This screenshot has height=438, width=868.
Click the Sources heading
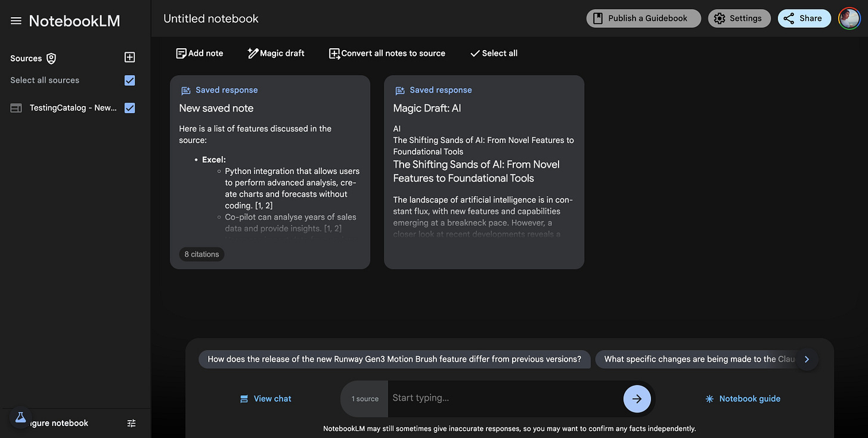(26, 58)
